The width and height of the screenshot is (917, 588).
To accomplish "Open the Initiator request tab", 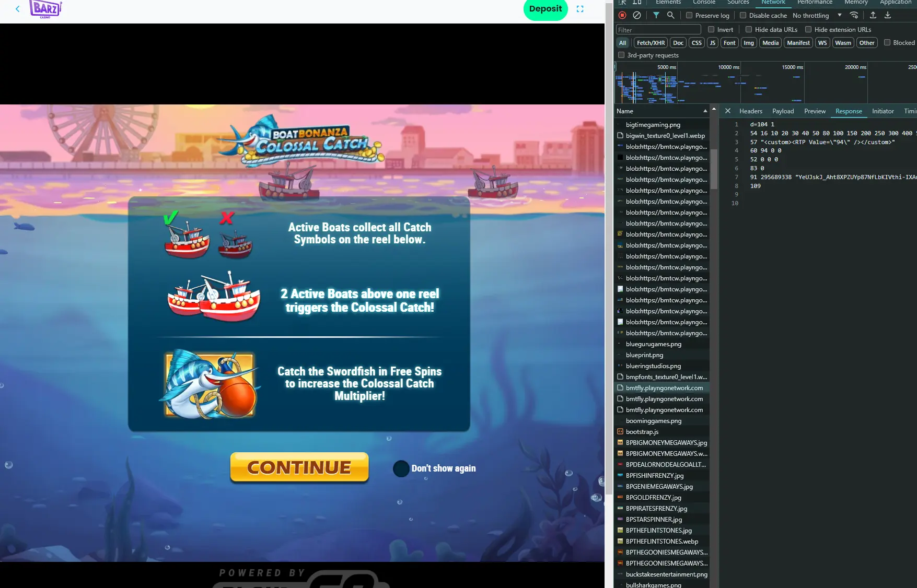I will (x=883, y=111).
